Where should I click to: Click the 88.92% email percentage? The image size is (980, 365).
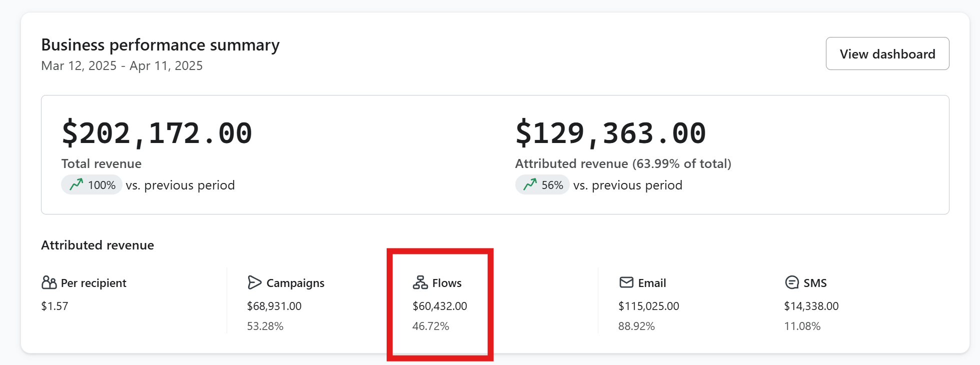(x=636, y=326)
